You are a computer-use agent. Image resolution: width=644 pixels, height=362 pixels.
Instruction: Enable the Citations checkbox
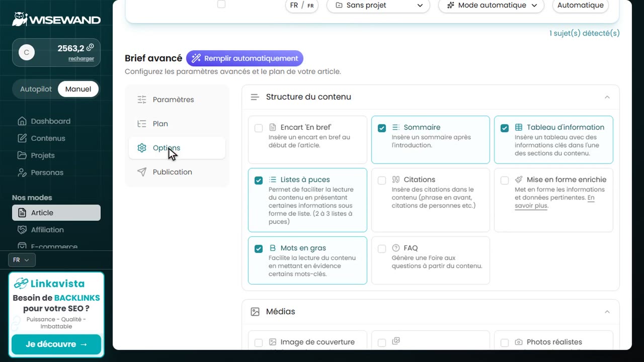tap(382, 180)
